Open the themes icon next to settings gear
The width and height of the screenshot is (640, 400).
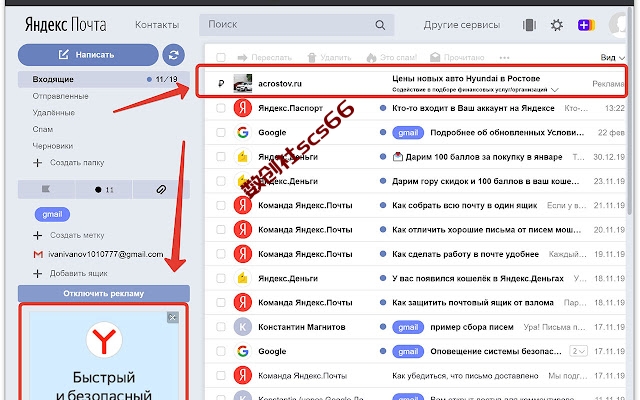click(x=529, y=25)
